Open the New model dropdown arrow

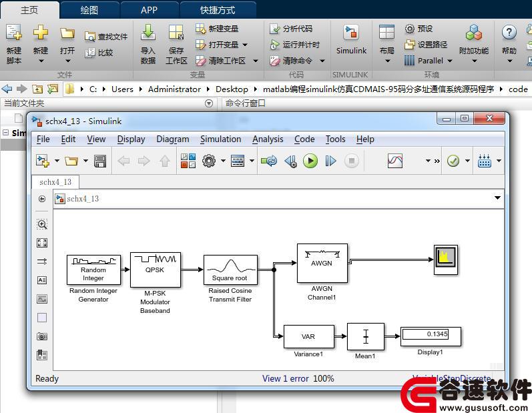(x=57, y=161)
